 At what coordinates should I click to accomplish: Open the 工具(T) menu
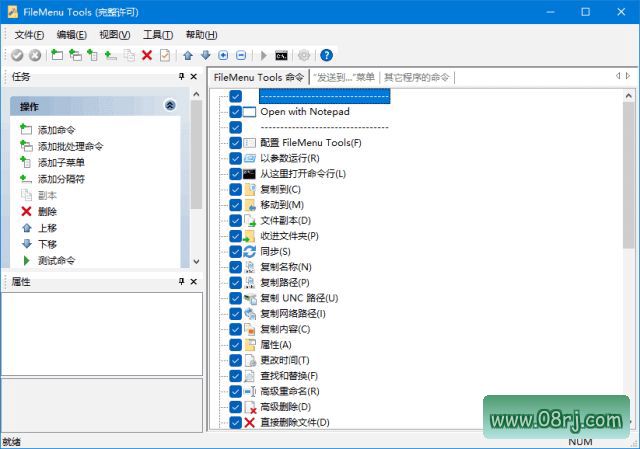pos(158,35)
